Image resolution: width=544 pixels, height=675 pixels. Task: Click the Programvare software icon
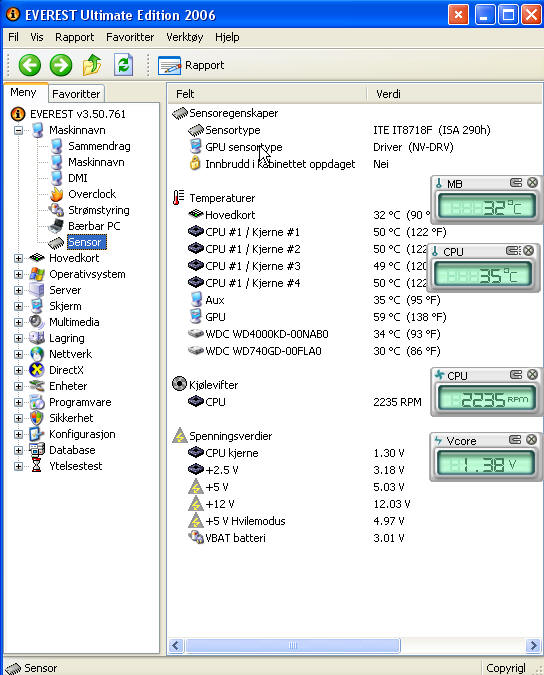[x=37, y=402]
